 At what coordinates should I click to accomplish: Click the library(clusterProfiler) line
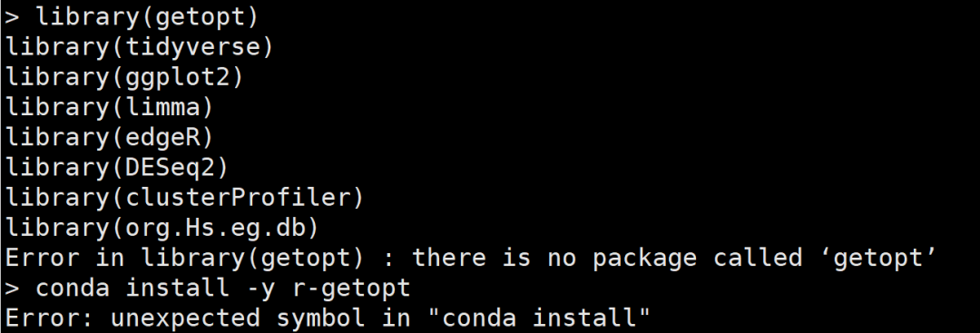[x=184, y=198]
